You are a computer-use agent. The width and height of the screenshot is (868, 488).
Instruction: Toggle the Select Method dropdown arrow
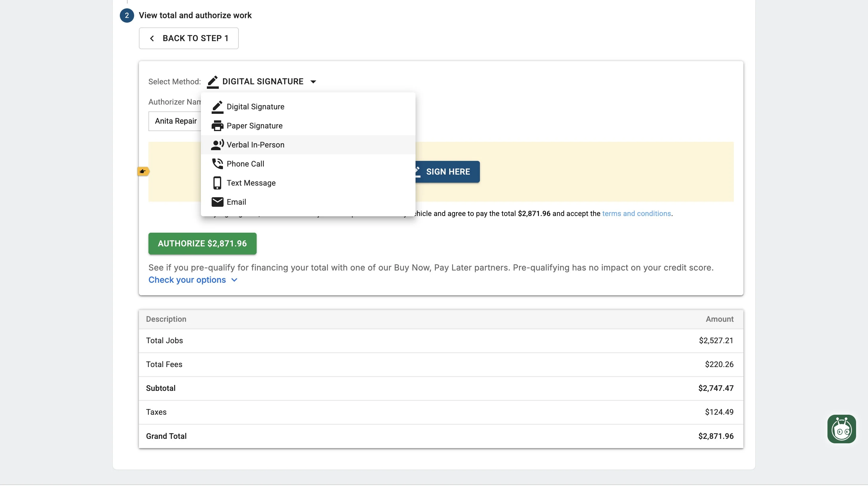313,82
